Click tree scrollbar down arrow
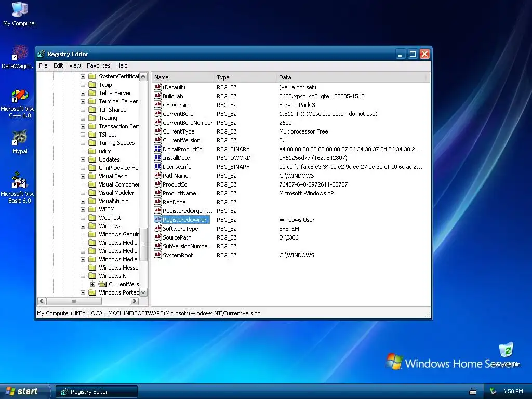This screenshot has width=532, height=399. pos(143,292)
